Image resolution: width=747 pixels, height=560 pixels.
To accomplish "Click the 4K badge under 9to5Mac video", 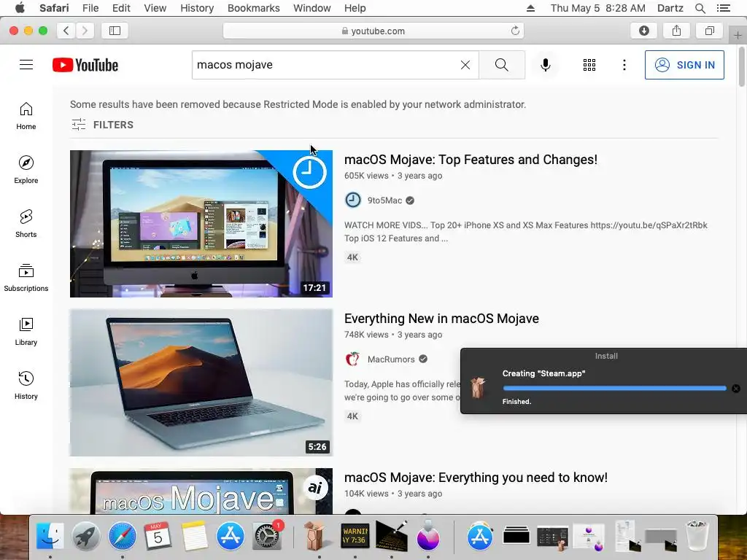I will 352,257.
